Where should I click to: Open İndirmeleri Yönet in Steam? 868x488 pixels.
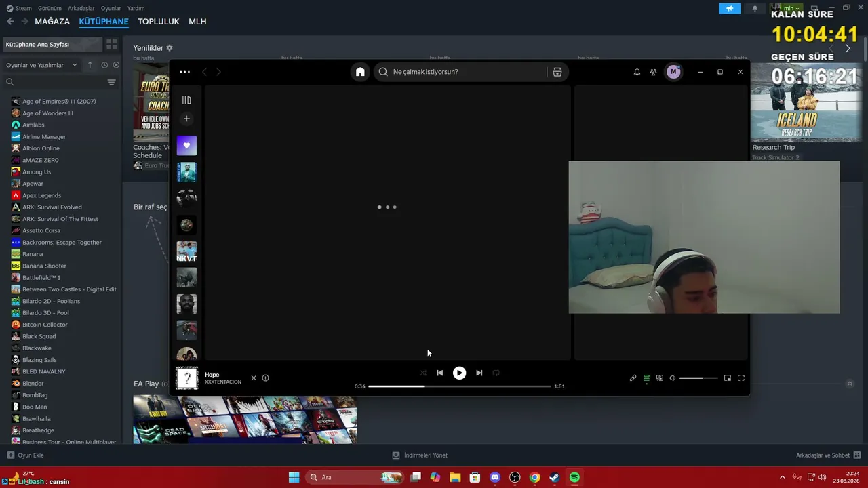coord(420,455)
